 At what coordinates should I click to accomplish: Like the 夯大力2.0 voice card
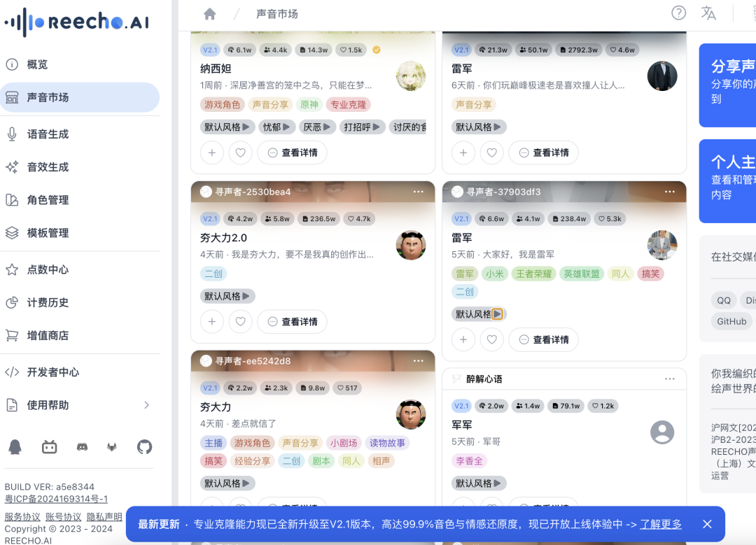click(240, 322)
